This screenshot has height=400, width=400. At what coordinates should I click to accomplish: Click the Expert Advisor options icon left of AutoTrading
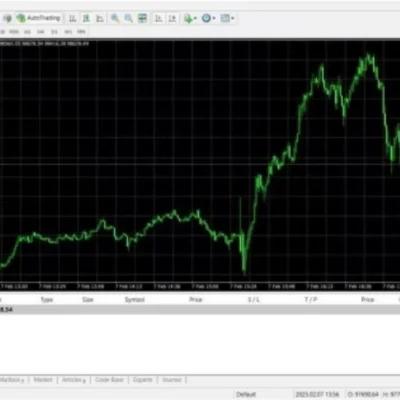click(x=7, y=18)
